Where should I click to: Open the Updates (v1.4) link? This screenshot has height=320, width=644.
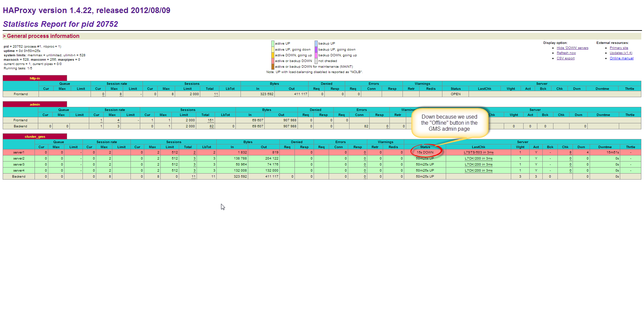pos(621,53)
